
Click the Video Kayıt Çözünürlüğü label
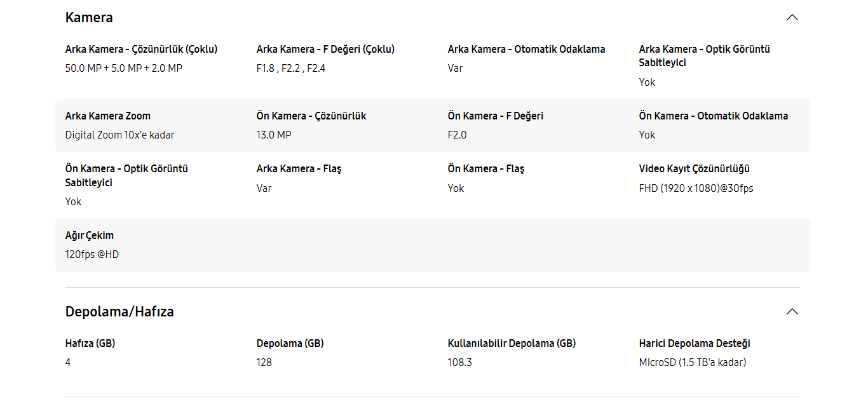[695, 168]
